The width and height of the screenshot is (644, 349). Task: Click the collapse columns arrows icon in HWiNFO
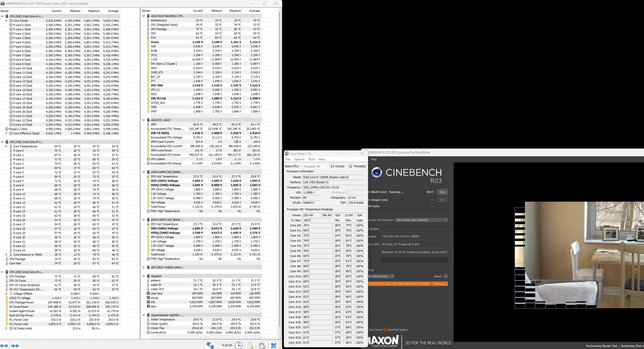[x=15, y=346]
